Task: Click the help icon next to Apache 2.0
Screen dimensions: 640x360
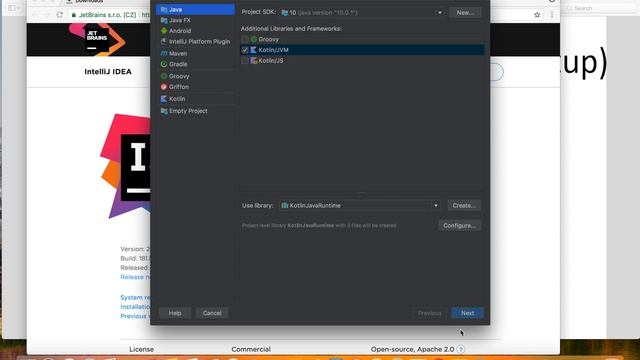Action: click(x=461, y=349)
